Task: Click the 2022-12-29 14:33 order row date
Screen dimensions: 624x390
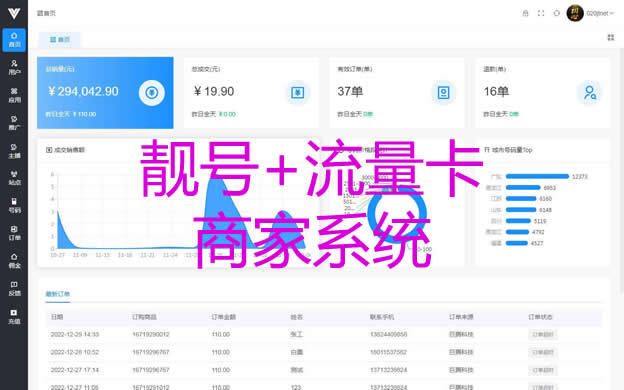Action: click(75, 335)
